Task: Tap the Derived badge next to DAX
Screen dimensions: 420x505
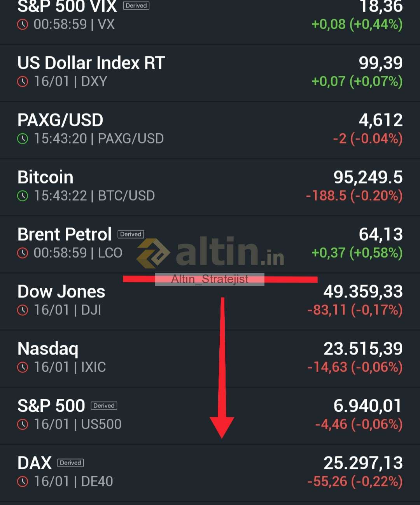Action: (x=70, y=463)
